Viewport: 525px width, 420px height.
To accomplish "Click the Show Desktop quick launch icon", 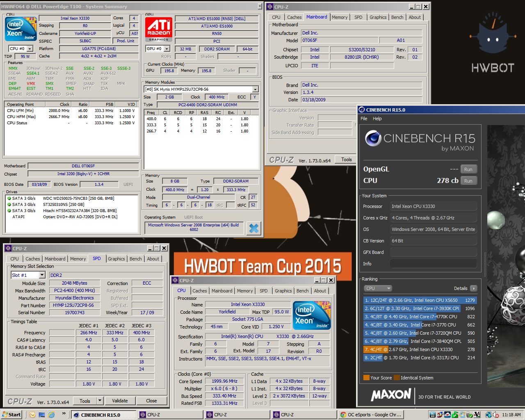I will pyautogui.click(x=41, y=415).
